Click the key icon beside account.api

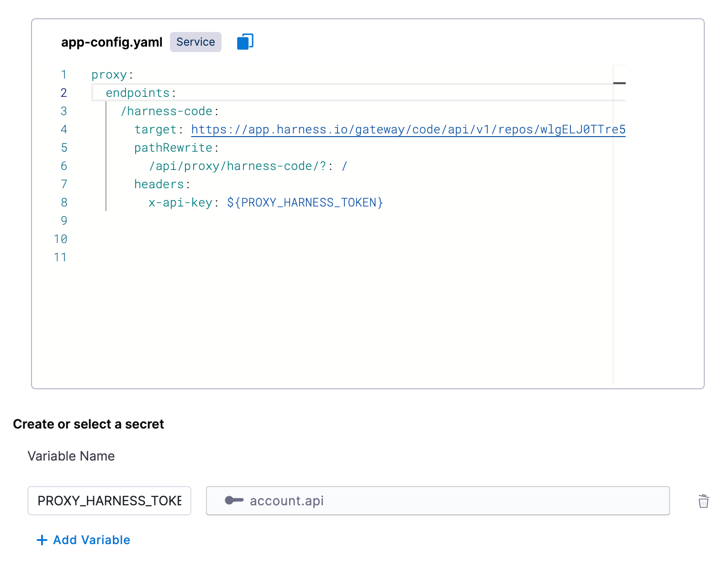tap(234, 501)
